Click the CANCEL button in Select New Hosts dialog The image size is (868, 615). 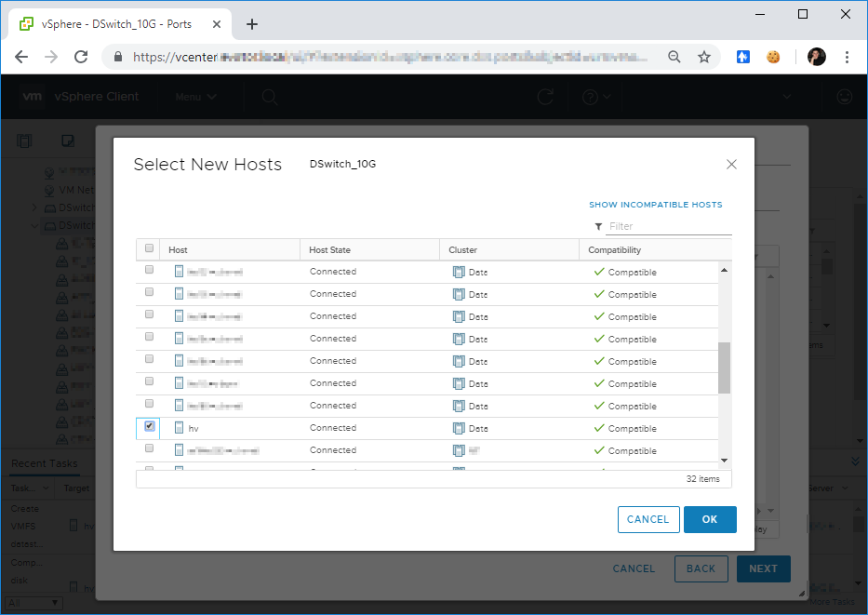click(x=648, y=519)
